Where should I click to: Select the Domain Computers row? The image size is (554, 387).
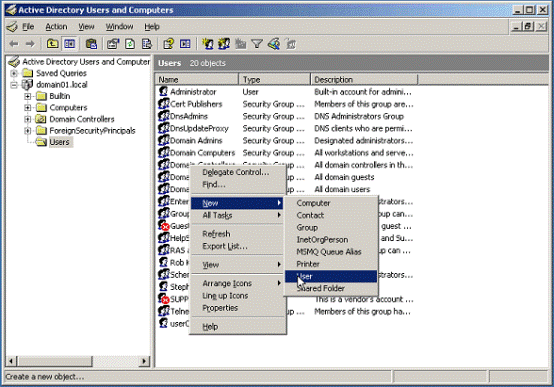tap(286, 153)
